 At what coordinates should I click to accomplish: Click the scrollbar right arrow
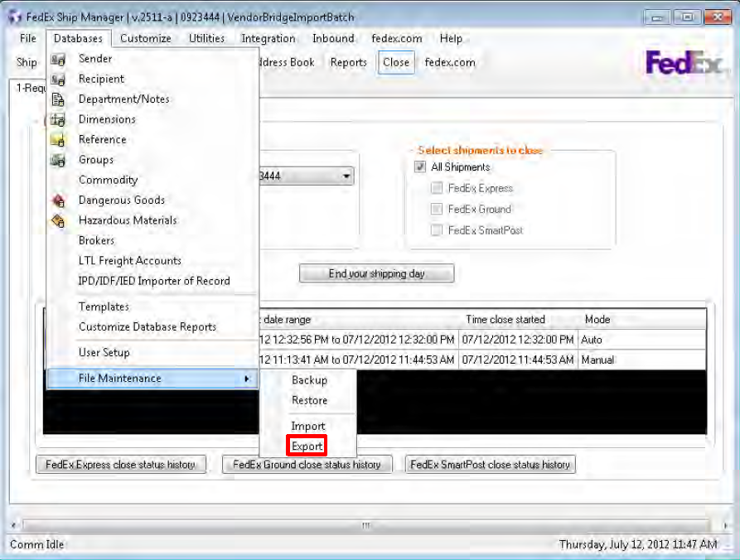tap(725, 525)
